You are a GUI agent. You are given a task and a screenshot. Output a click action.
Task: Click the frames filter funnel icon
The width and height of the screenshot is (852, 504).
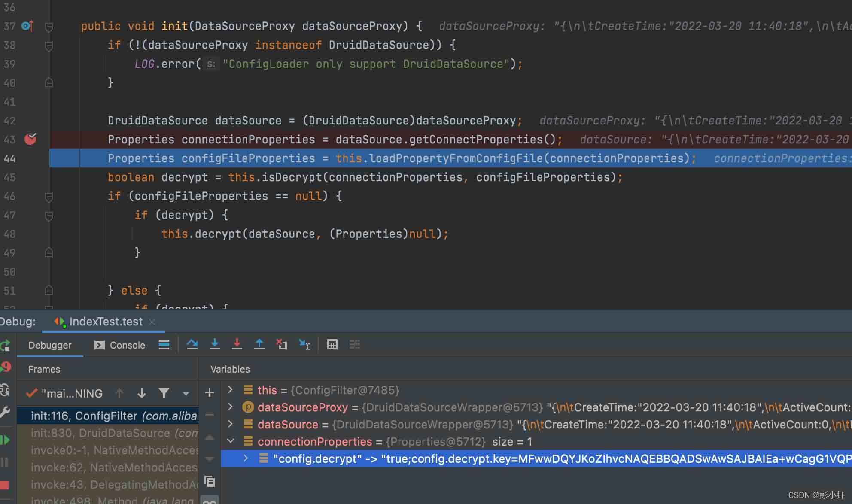point(164,393)
